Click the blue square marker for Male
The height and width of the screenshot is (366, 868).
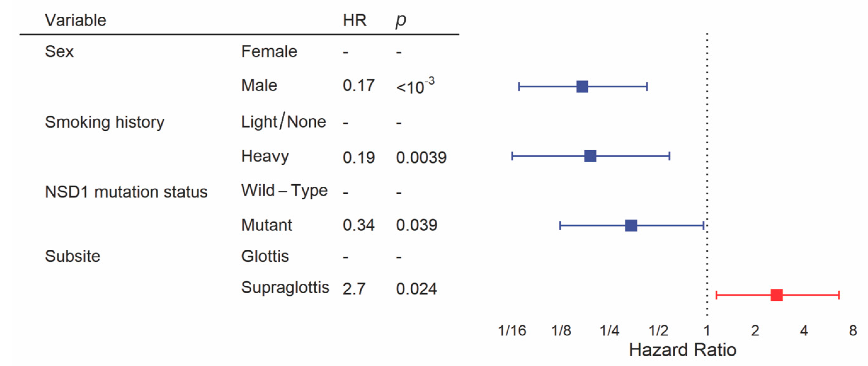(582, 87)
